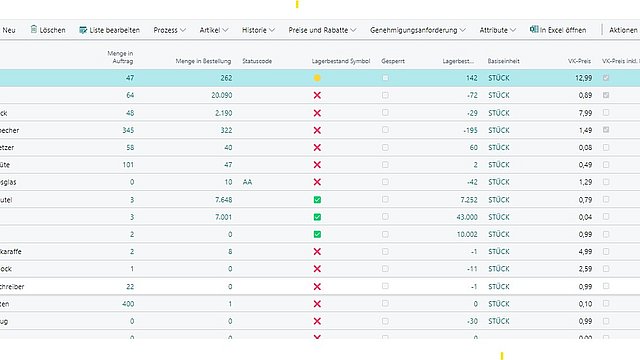
Task: Click red X symbol in row with 322
Action: (x=317, y=130)
